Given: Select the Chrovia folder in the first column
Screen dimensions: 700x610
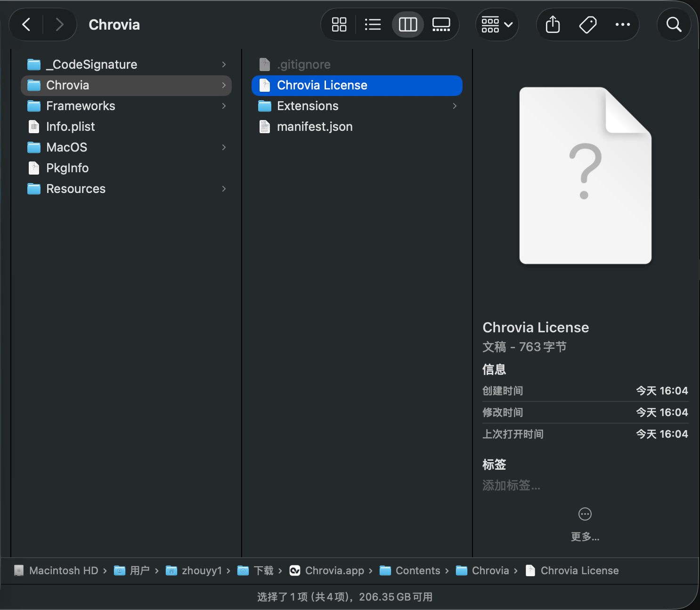Looking at the screenshot, I should coord(126,85).
